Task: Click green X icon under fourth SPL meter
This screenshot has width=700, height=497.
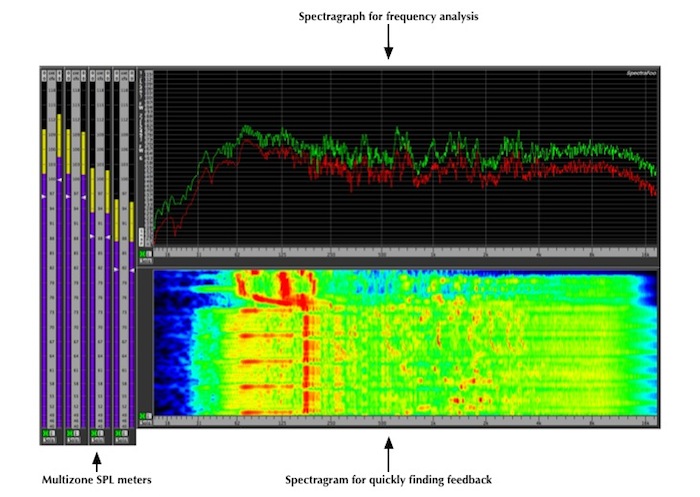Action: pos(117,433)
